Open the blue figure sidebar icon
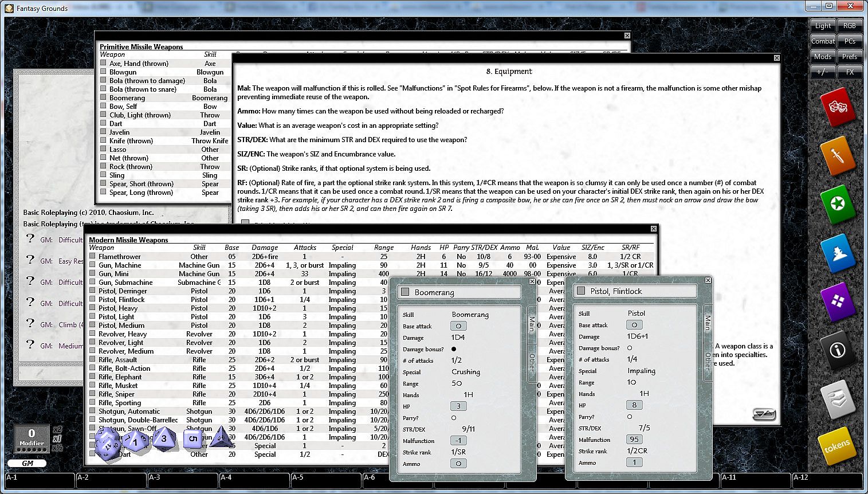This screenshot has width=868, height=494. coord(837,253)
